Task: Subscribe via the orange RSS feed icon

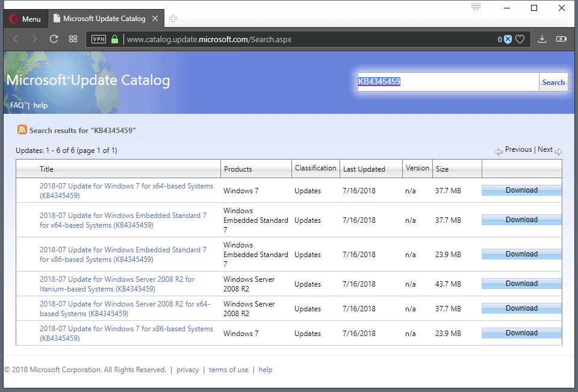Action: [x=22, y=129]
